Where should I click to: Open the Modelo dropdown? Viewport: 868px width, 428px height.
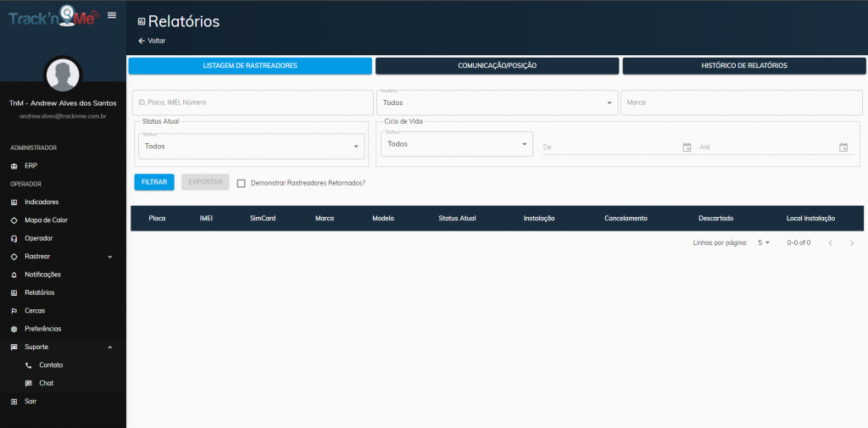pos(497,103)
